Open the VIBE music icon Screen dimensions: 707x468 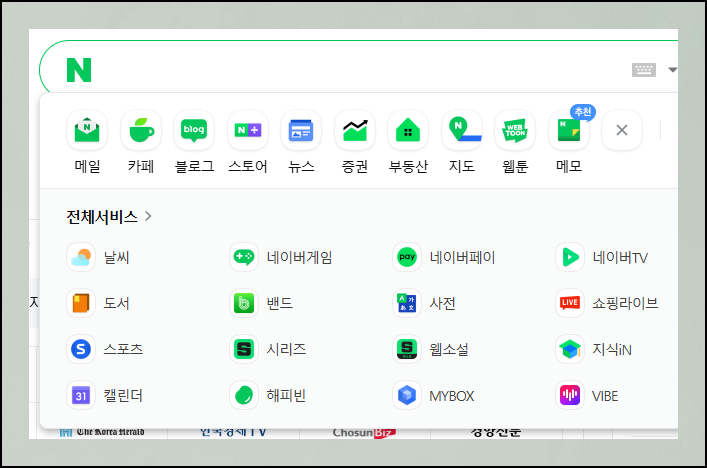click(x=570, y=395)
